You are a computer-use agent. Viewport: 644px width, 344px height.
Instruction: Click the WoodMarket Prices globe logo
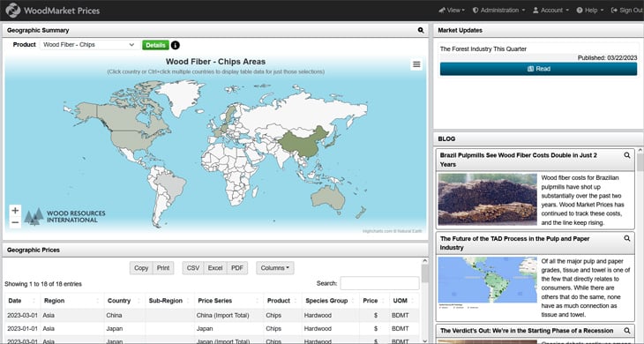(x=12, y=11)
